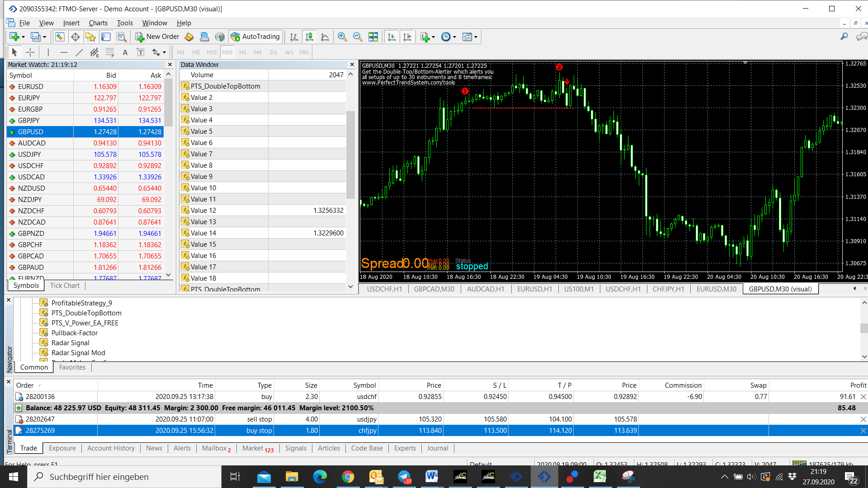Expand the Indicators dropdown arrow
The height and width of the screenshot is (488, 868).
tap(433, 37)
